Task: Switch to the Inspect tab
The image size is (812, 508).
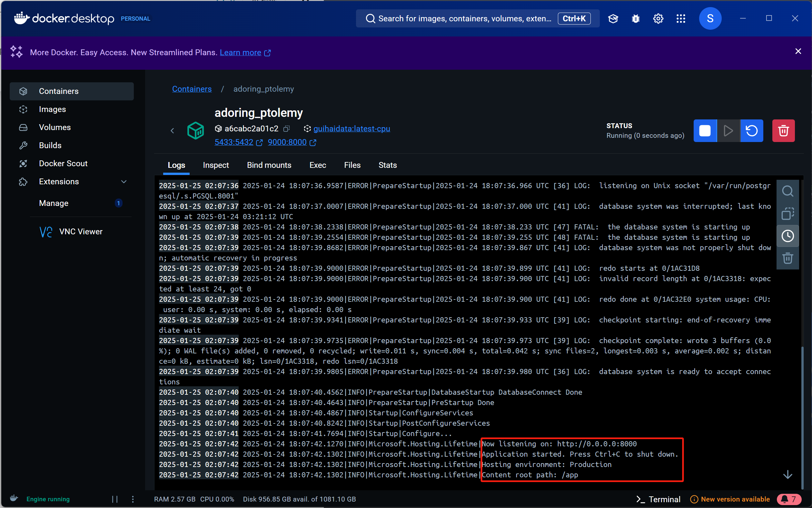Action: point(216,165)
